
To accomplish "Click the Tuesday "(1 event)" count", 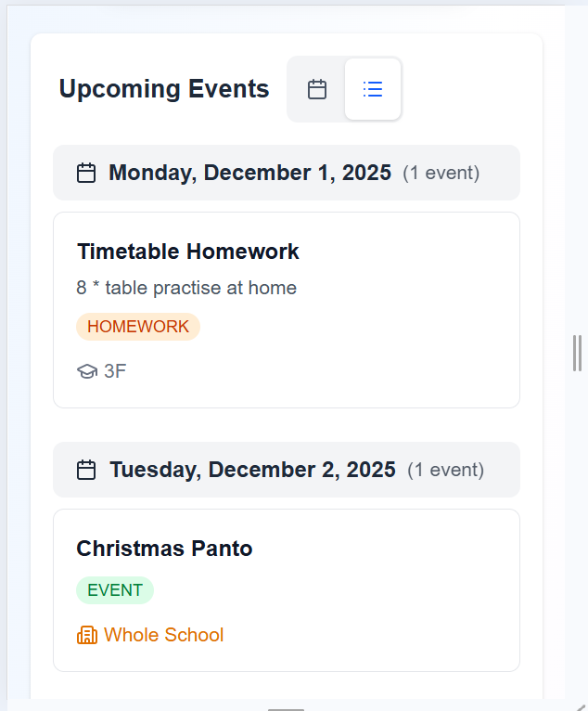I will click(x=445, y=470).
